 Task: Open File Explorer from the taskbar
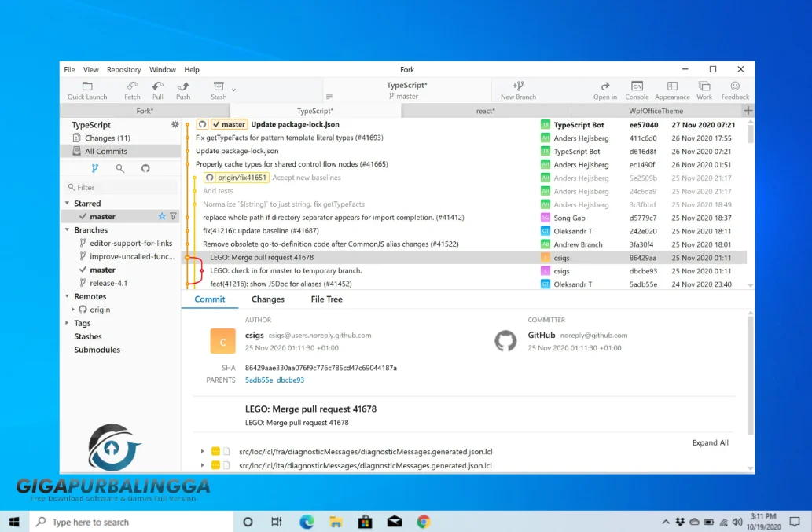(x=336, y=522)
